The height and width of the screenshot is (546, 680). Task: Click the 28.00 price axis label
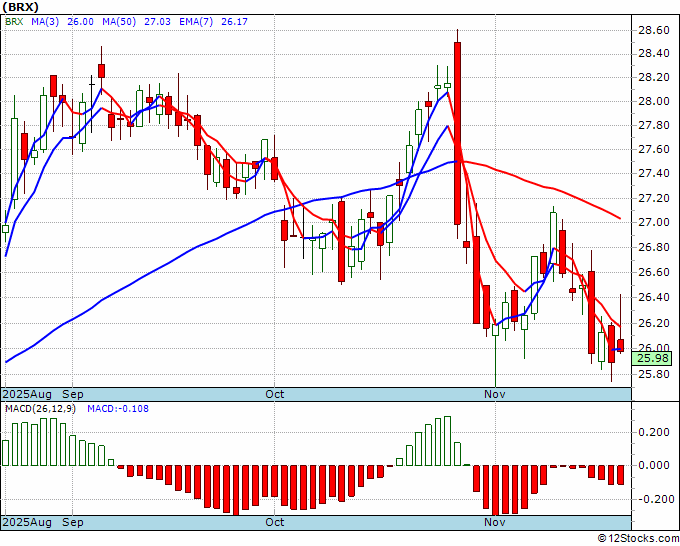(x=653, y=101)
